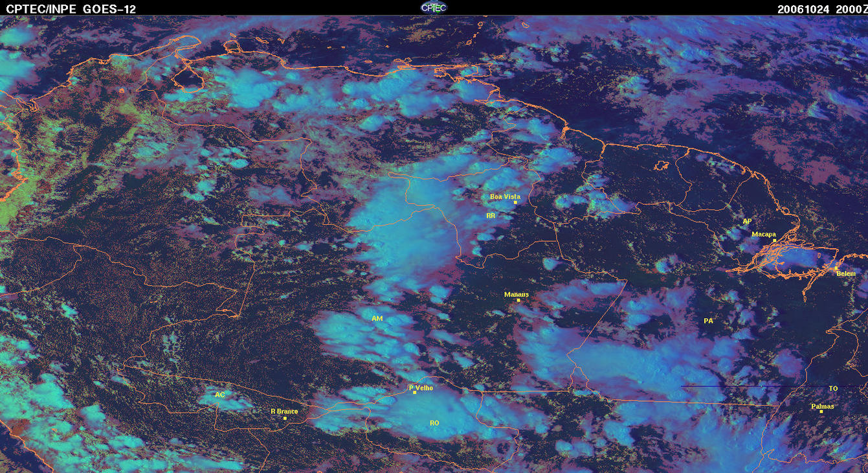Click the Palmas city label

point(823,407)
